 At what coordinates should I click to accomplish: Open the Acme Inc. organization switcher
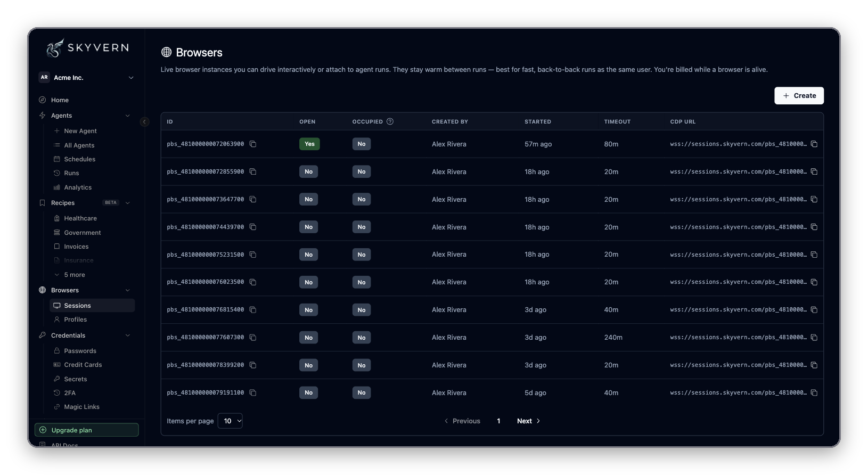tap(86, 78)
